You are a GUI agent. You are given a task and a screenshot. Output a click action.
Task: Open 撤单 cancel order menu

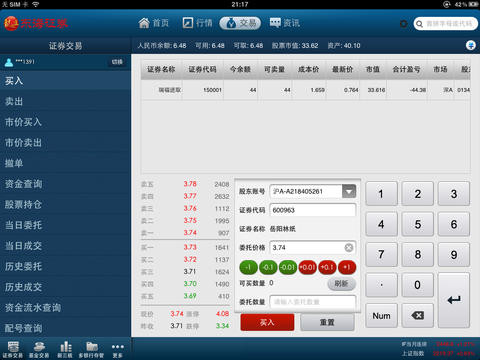tap(65, 163)
